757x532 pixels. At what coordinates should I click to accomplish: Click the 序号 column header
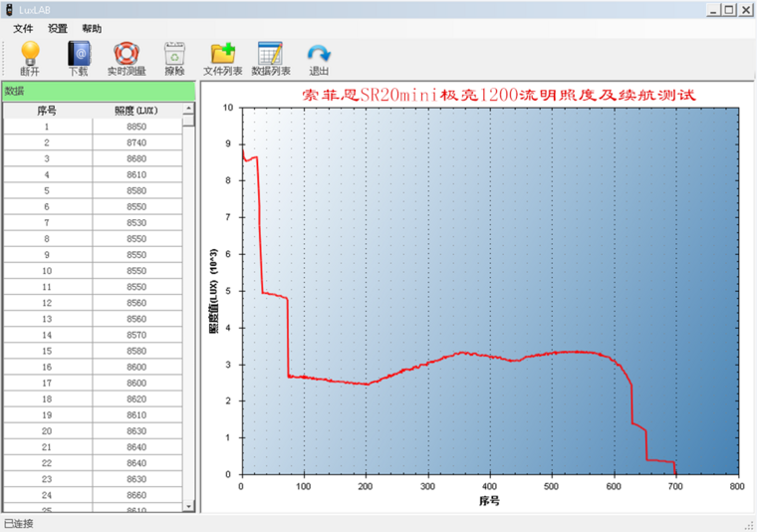point(48,111)
